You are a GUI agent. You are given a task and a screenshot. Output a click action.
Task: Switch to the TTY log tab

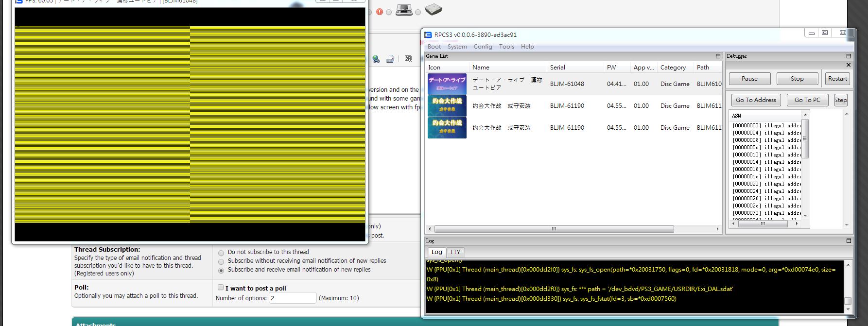pyautogui.click(x=455, y=252)
